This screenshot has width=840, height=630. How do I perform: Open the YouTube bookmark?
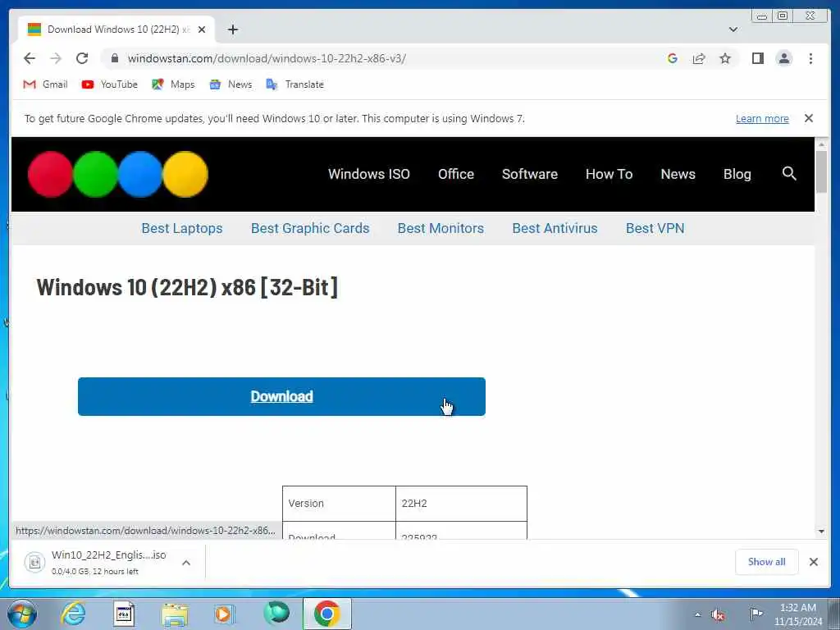point(109,84)
